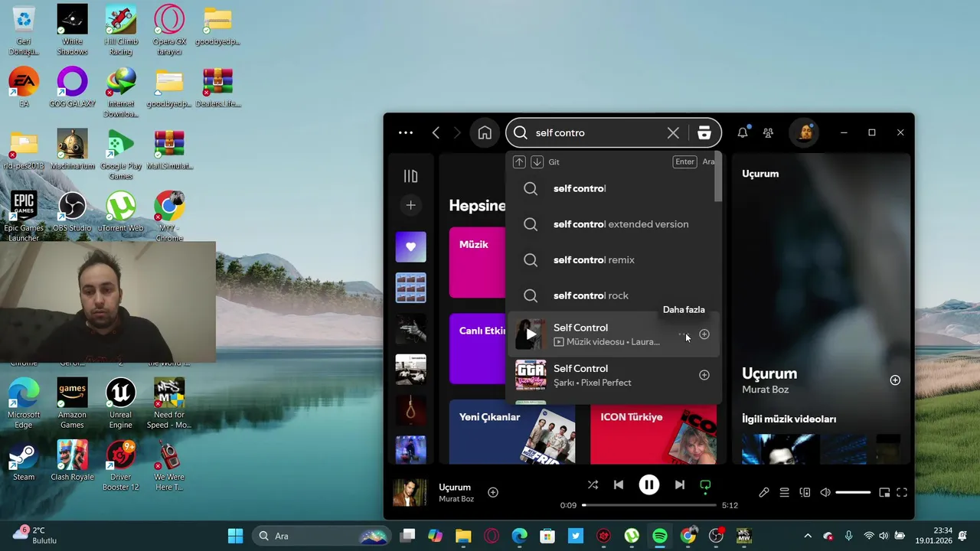
Task: Adjust the Spotify volume slider
Action: coord(853,492)
